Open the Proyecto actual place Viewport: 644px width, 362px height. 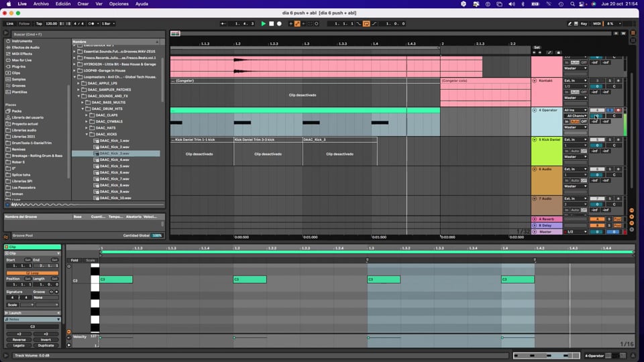25,124
